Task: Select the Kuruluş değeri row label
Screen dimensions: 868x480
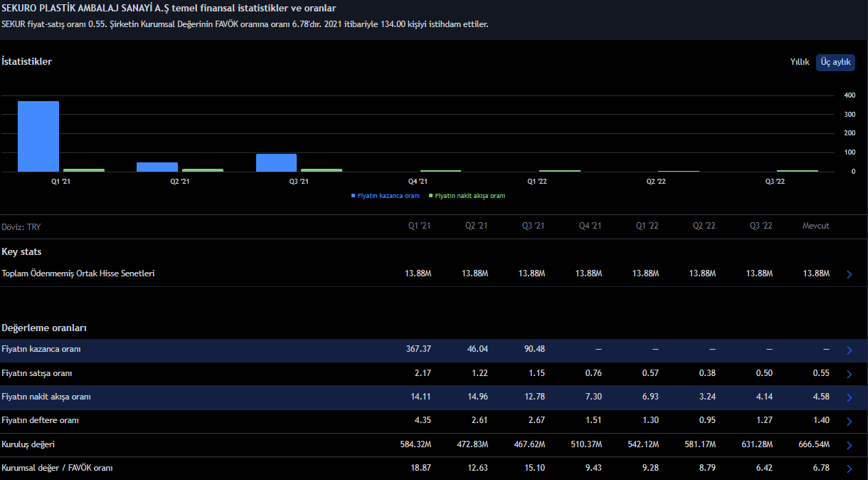Action: [28, 444]
